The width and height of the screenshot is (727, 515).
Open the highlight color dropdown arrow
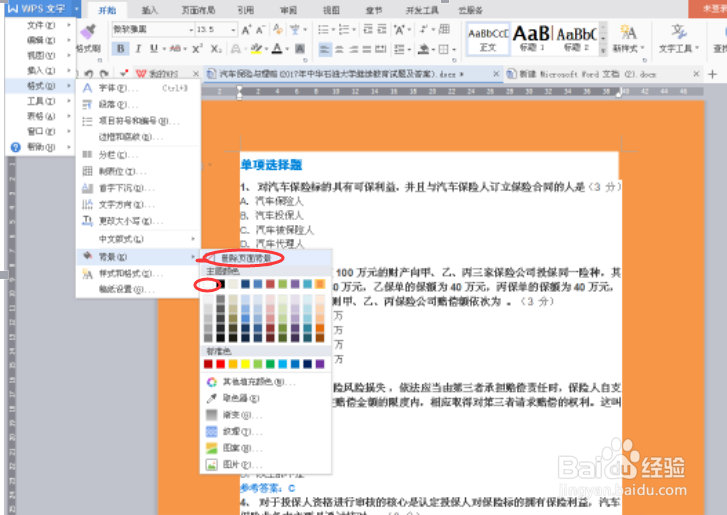[267, 49]
